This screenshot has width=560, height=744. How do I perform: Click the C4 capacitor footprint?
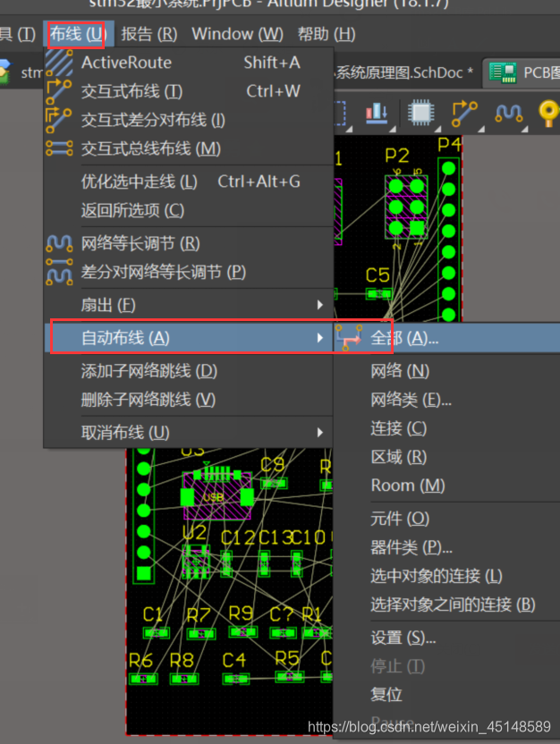pyautogui.click(x=236, y=680)
